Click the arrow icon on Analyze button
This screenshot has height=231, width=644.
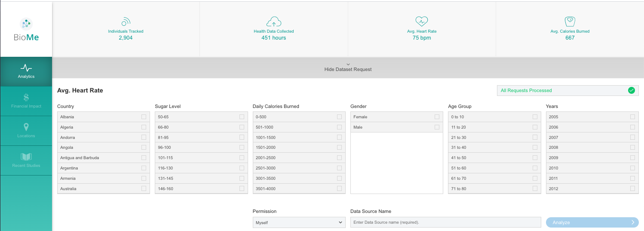click(x=633, y=222)
